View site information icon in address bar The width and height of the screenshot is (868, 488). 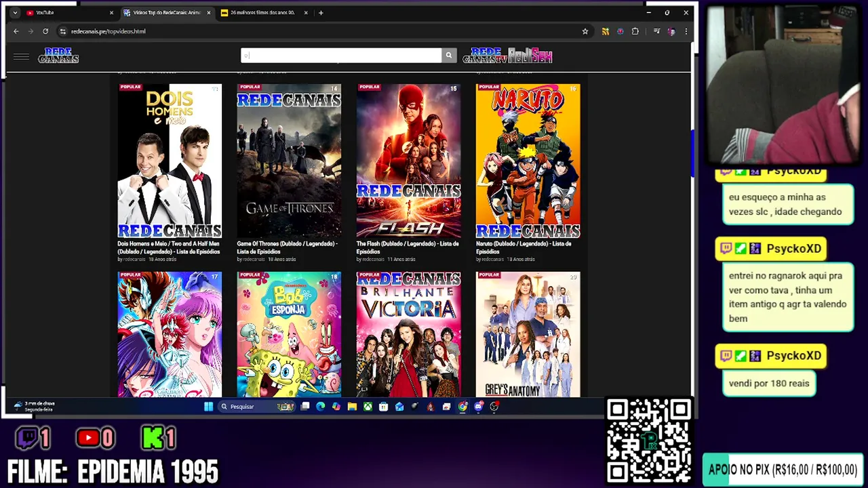click(62, 31)
